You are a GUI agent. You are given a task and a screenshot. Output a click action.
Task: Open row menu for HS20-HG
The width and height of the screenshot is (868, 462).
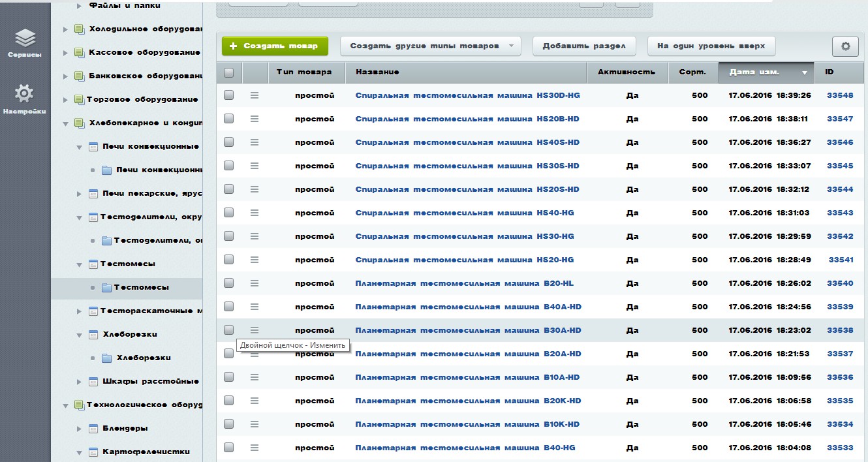[x=255, y=260]
